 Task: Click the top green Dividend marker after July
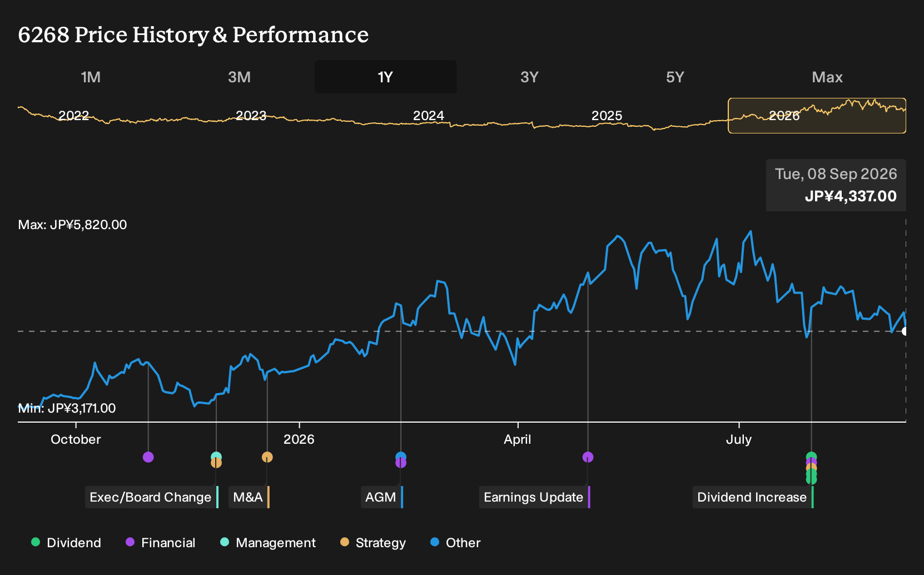coord(812,456)
